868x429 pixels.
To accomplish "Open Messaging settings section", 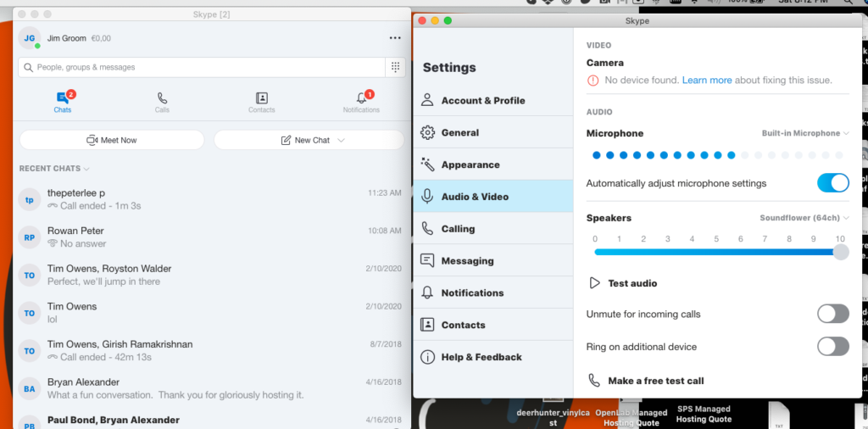I will tap(493, 261).
